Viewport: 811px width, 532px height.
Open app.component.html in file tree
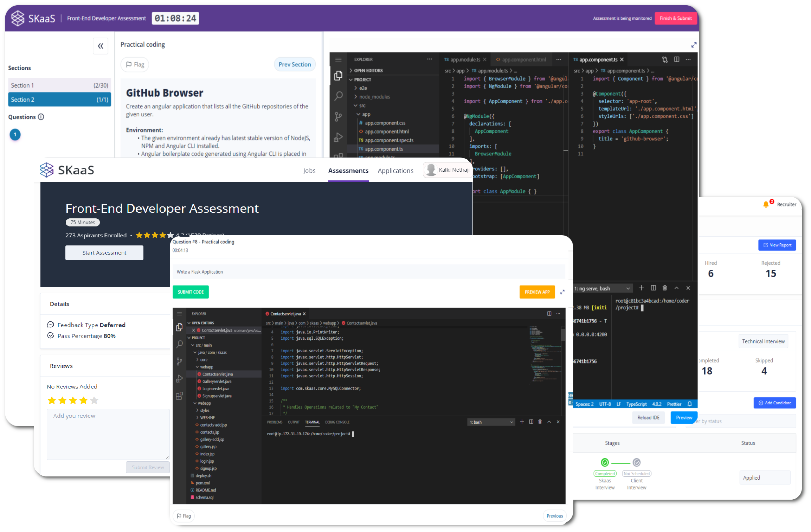pyautogui.click(x=387, y=132)
